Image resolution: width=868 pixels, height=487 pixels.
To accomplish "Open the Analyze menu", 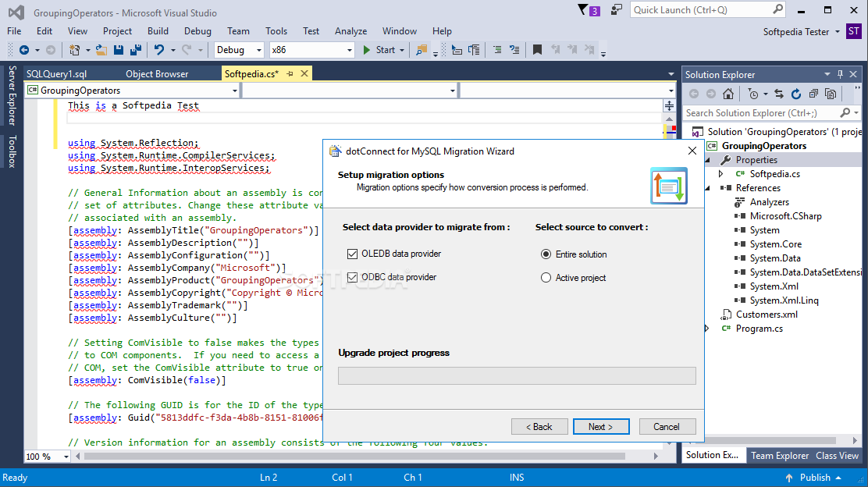I will click(350, 31).
